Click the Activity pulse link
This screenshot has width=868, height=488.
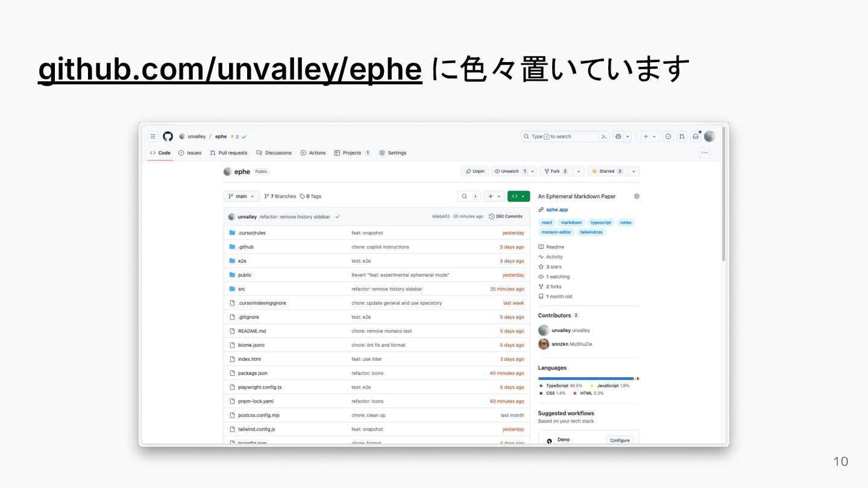point(550,257)
